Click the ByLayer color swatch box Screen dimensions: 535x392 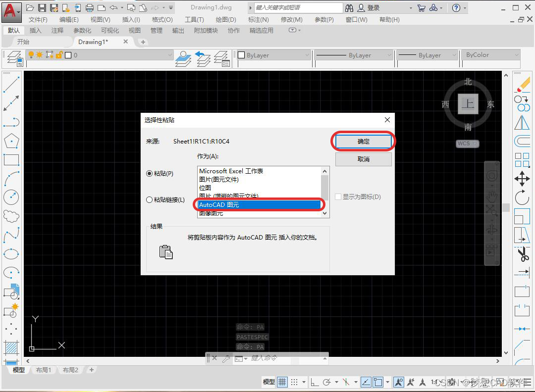pos(241,55)
